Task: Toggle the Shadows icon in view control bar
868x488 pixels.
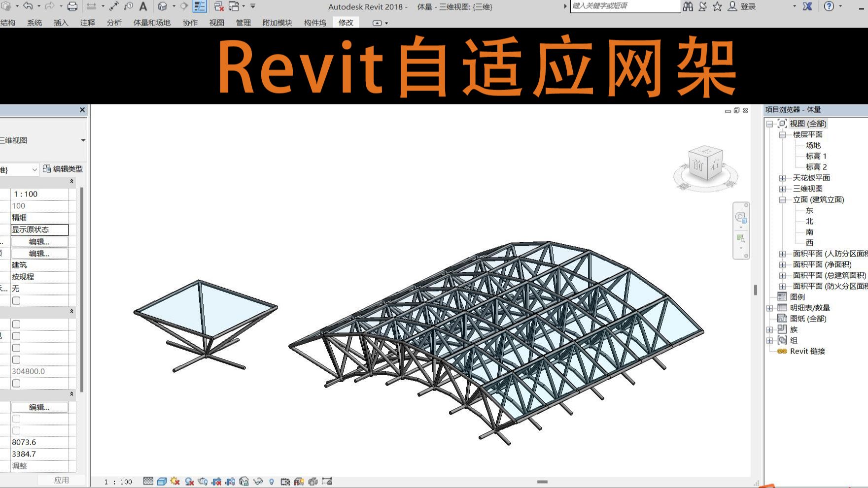Action: coord(189,481)
